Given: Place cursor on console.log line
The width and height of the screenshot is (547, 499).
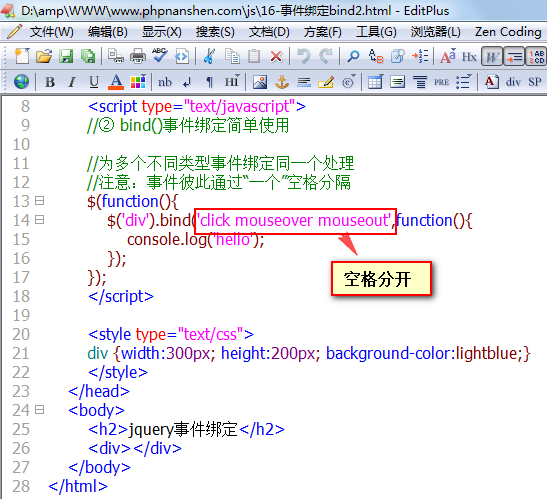Looking at the screenshot, I should (195, 240).
